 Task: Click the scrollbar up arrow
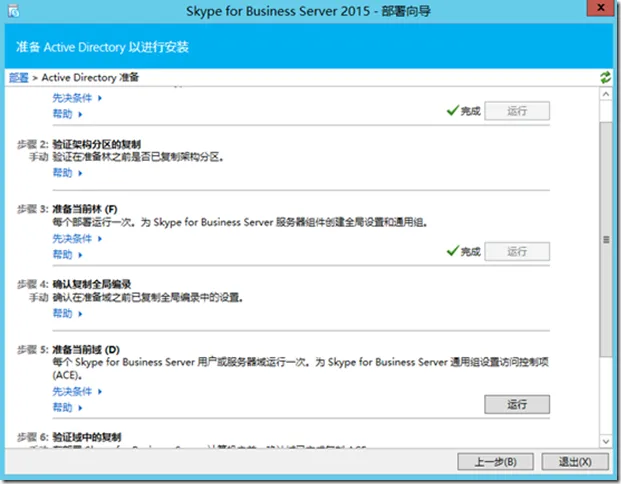[x=606, y=94]
